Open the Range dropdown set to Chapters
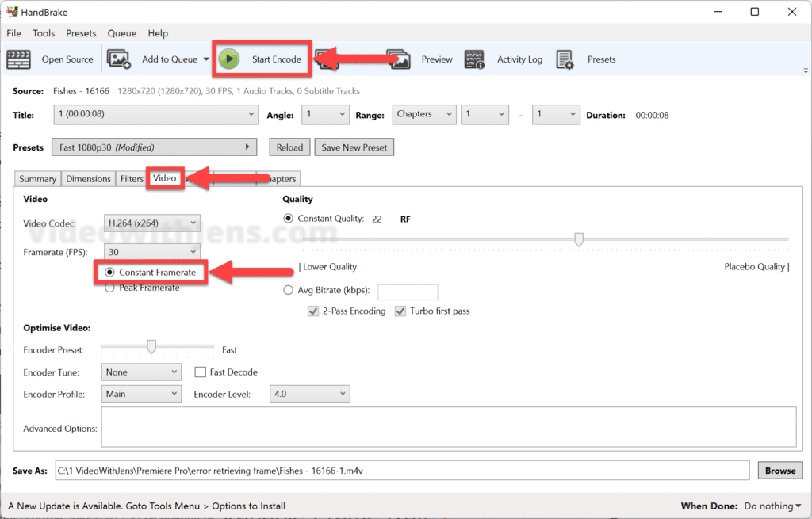This screenshot has height=519, width=812. click(424, 114)
